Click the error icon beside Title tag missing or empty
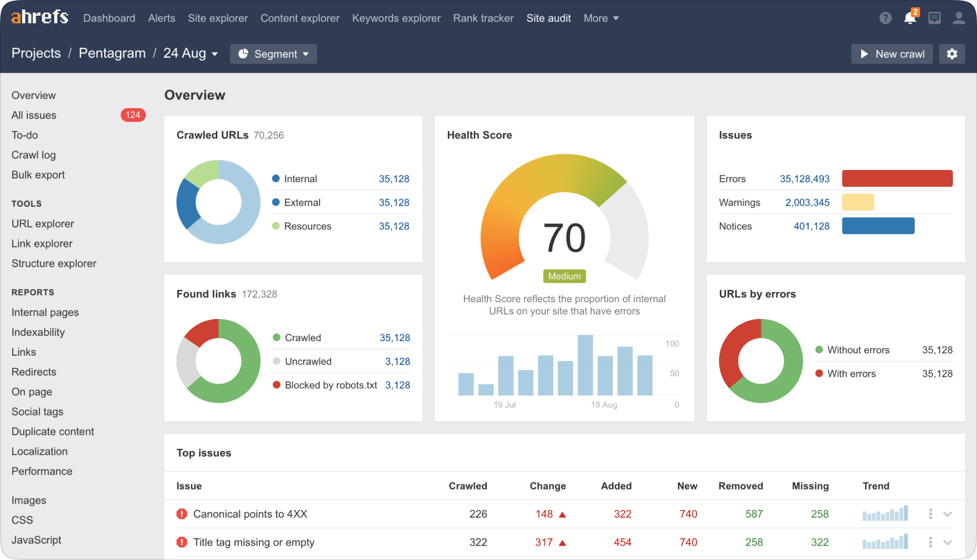 pos(181,542)
